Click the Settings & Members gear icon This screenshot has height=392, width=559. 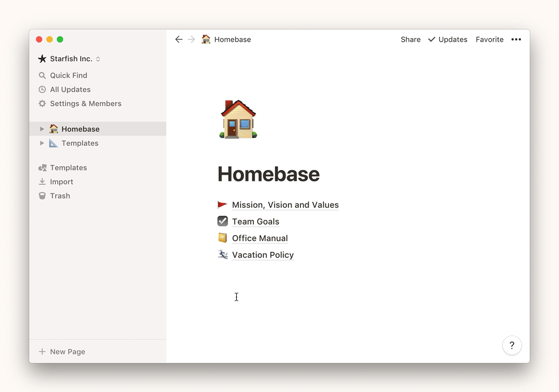(42, 104)
